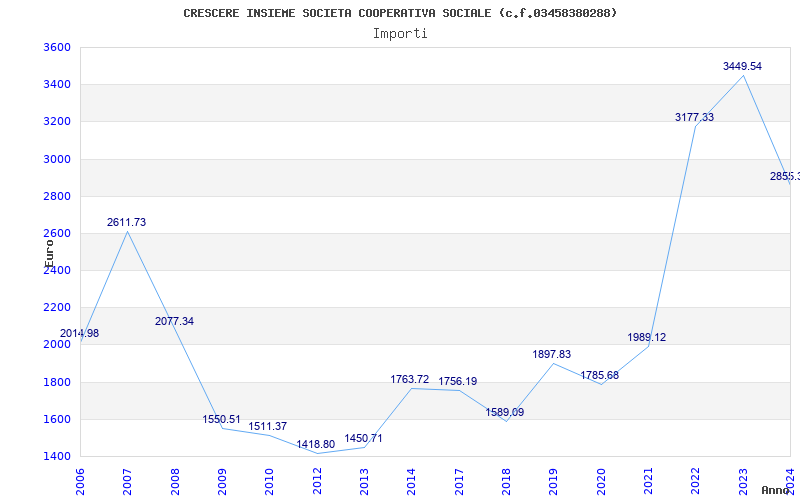The height and width of the screenshot is (500, 800).
Task: Click the Euro y-axis label
Action: pyautogui.click(x=49, y=252)
